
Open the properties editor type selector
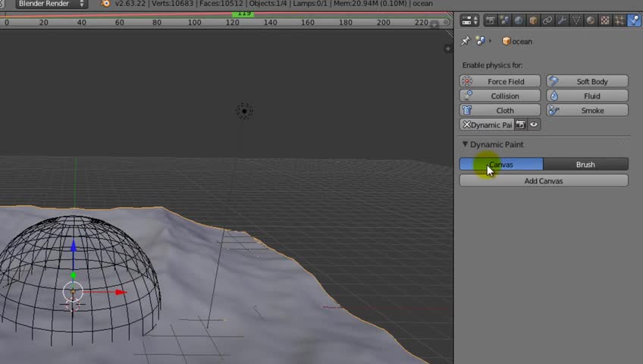tap(469, 20)
